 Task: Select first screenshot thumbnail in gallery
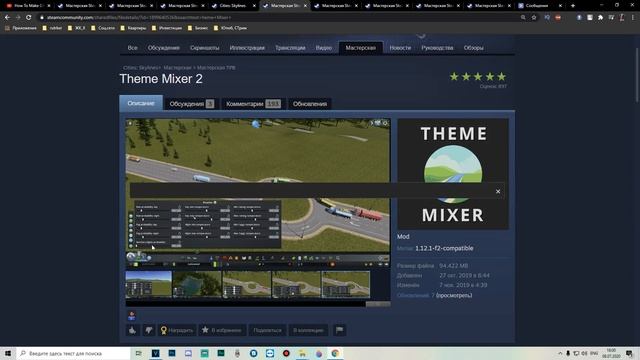[149, 284]
